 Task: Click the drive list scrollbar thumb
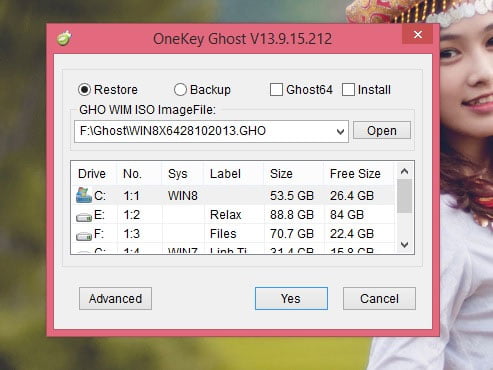click(x=405, y=196)
